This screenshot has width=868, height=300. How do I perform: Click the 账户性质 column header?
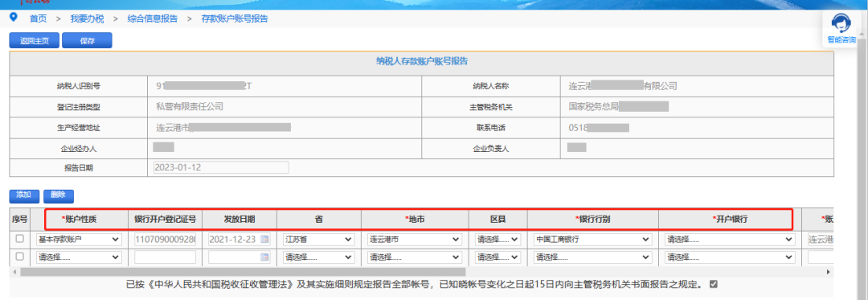[x=79, y=220]
